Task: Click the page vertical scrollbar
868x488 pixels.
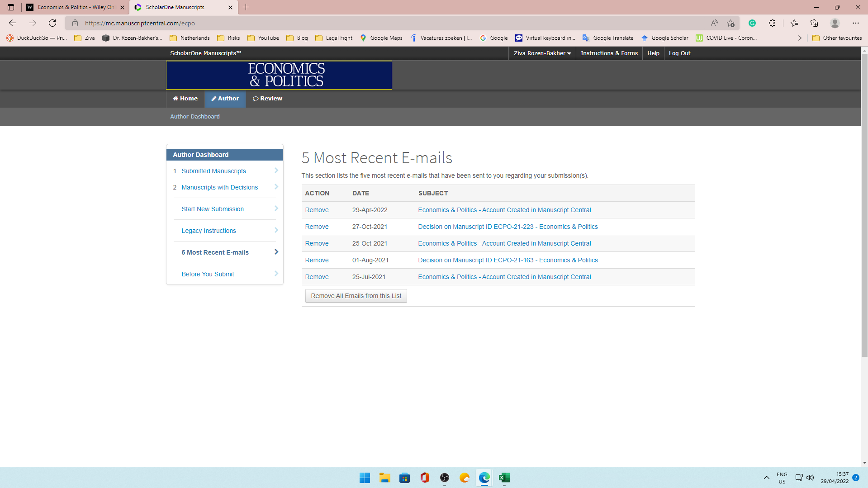Action: coord(864,206)
